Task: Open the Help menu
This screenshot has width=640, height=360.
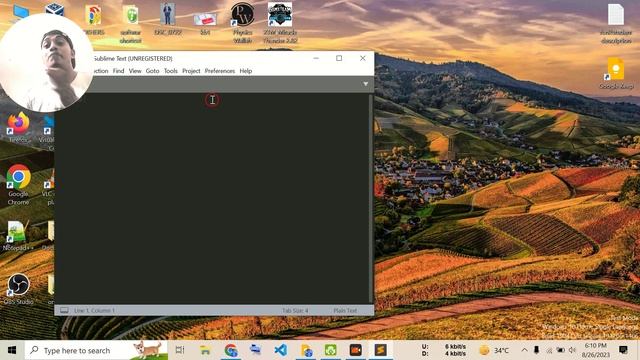Action: point(246,71)
